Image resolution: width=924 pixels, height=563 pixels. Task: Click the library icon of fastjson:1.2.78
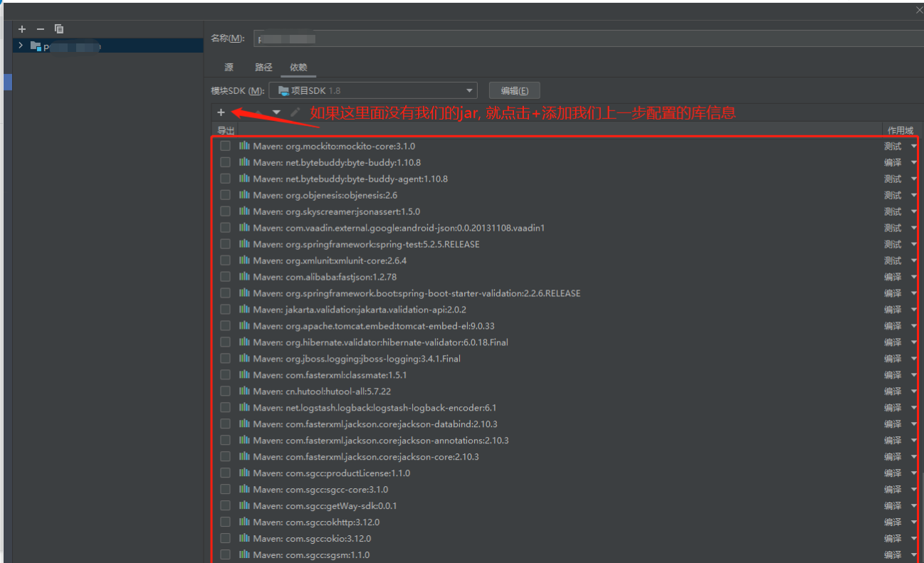244,277
